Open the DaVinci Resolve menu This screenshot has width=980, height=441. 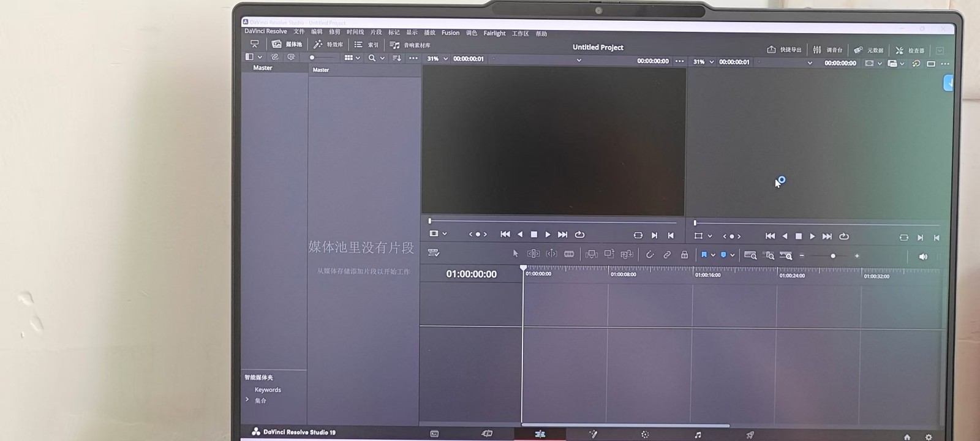click(266, 31)
